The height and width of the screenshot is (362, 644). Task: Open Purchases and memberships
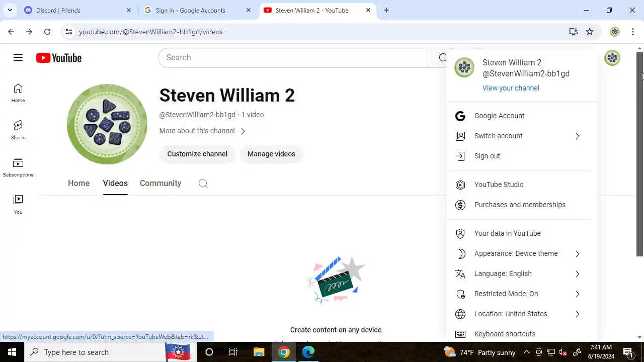(521, 205)
